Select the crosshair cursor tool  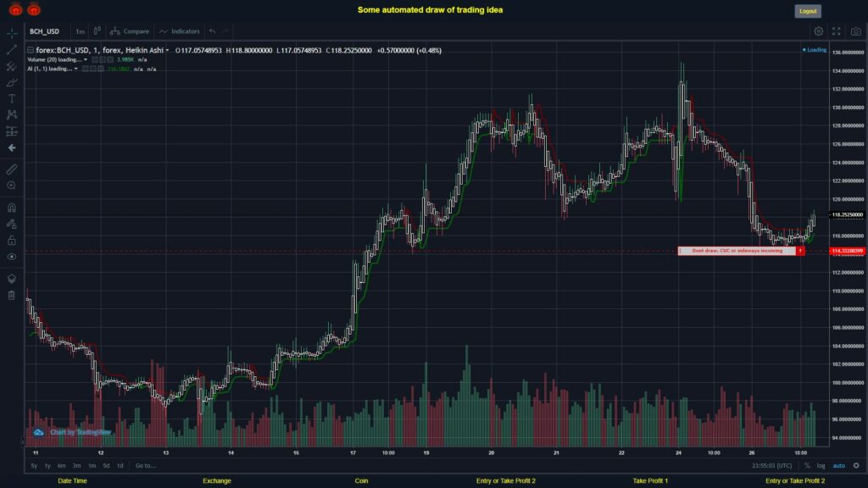tap(12, 33)
